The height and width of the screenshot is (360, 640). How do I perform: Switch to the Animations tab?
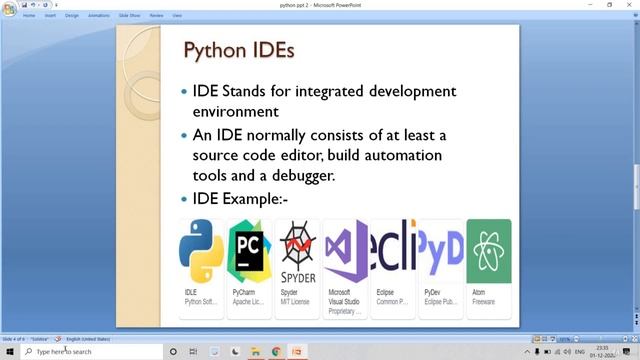99,16
